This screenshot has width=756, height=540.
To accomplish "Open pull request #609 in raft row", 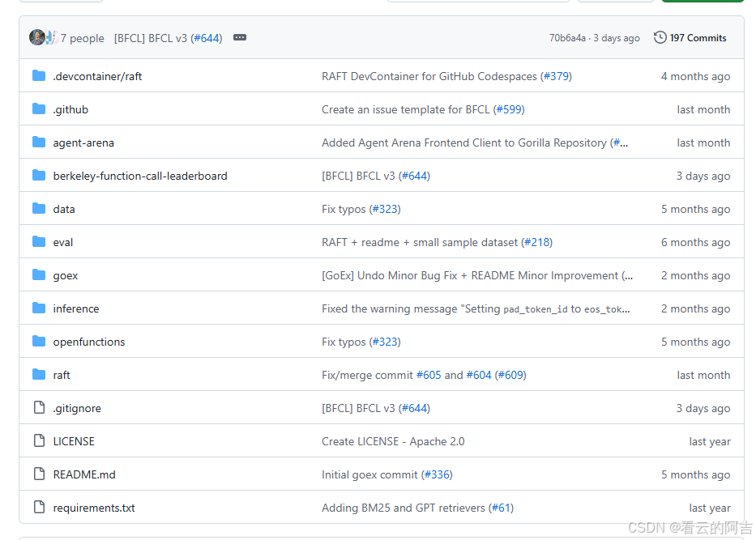I will [510, 375].
